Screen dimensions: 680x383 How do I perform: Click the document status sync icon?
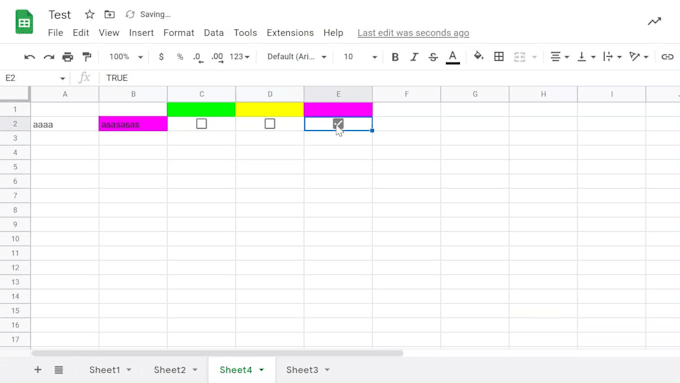point(130,14)
